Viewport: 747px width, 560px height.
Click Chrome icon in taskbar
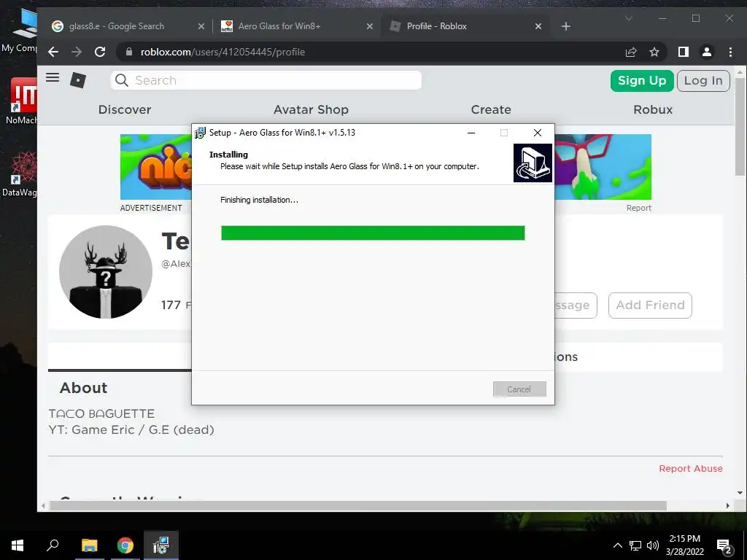coord(125,545)
